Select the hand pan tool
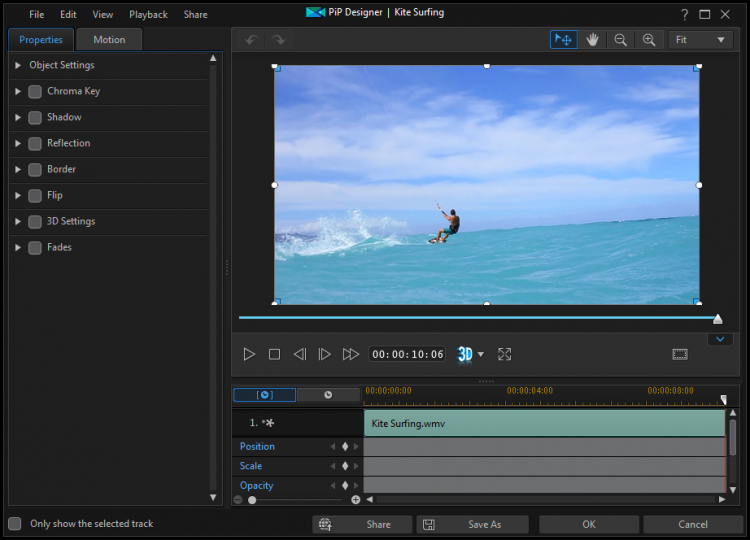Image resolution: width=750 pixels, height=540 pixels. [592, 40]
